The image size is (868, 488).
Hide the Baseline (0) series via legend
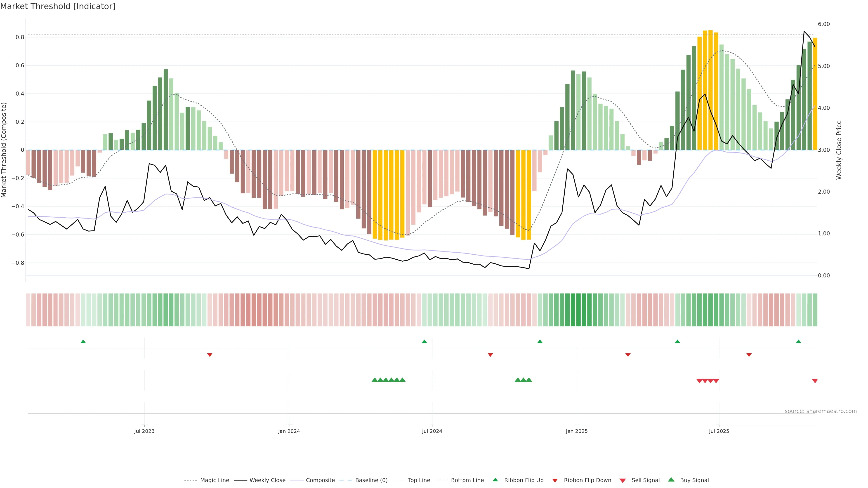coord(371,480)
